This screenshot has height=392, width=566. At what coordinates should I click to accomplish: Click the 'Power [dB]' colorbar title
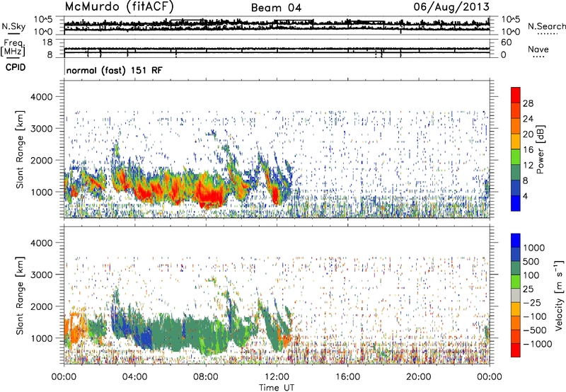point(541,149)
